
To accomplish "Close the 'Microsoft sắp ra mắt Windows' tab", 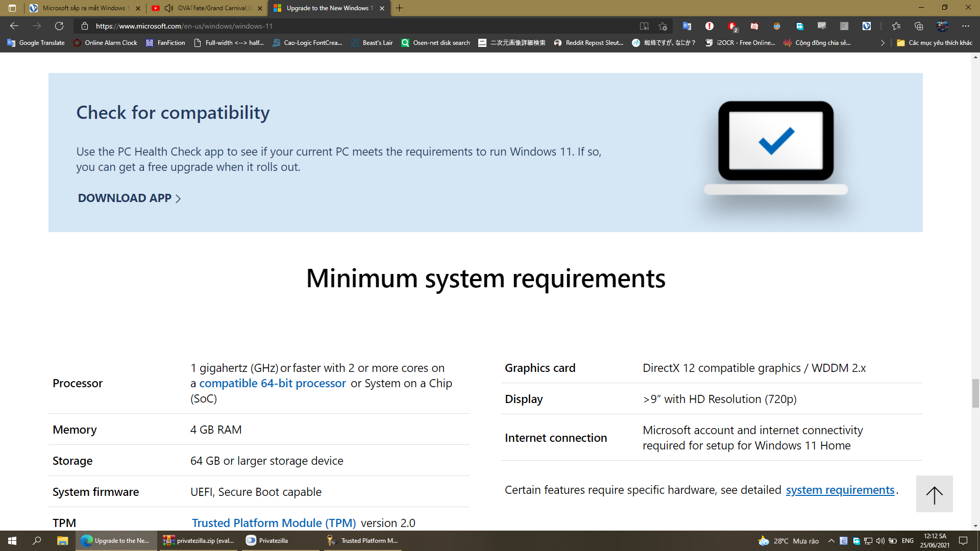I will (x=138, y=8).
